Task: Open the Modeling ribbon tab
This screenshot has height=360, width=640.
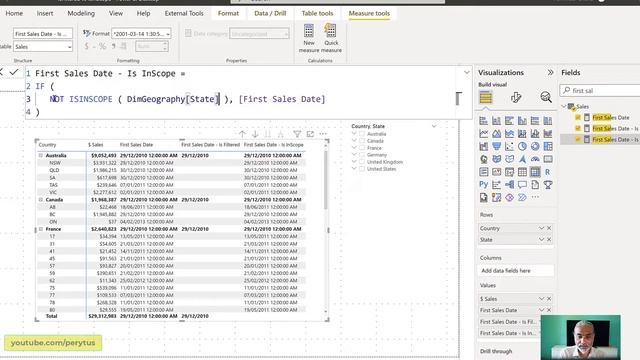Action: click(x=81, y=13)
